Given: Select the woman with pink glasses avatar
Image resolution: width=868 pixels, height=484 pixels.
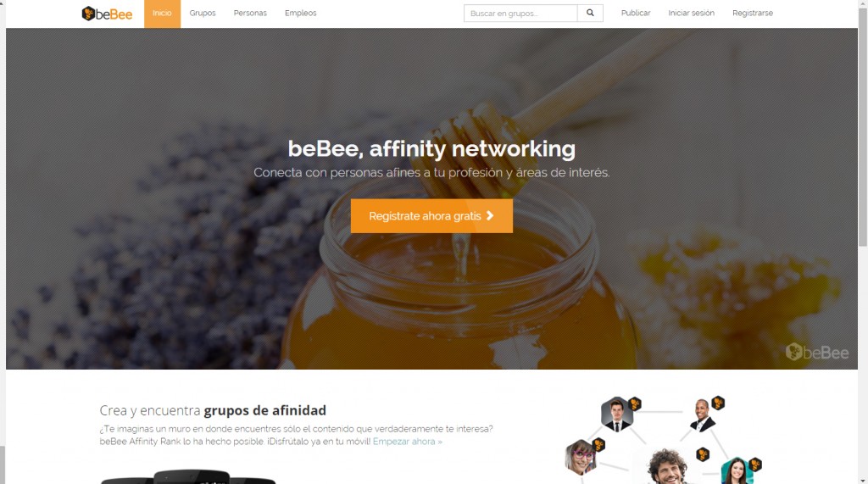Looking at the screenshot, I should point(580,458).
